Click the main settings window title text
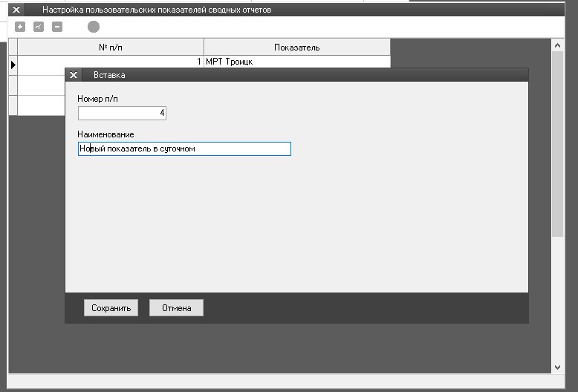578x392 pixels. (x=157, y=10)
